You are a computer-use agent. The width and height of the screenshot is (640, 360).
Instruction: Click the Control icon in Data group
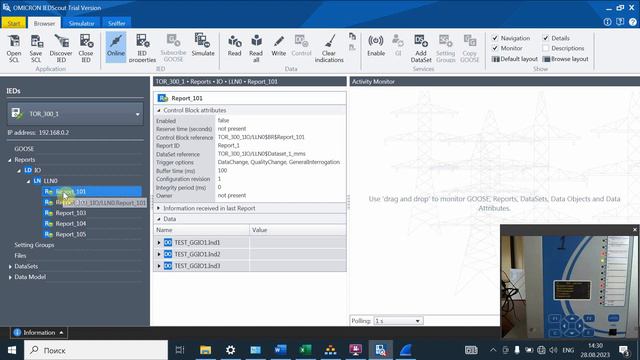301,46
